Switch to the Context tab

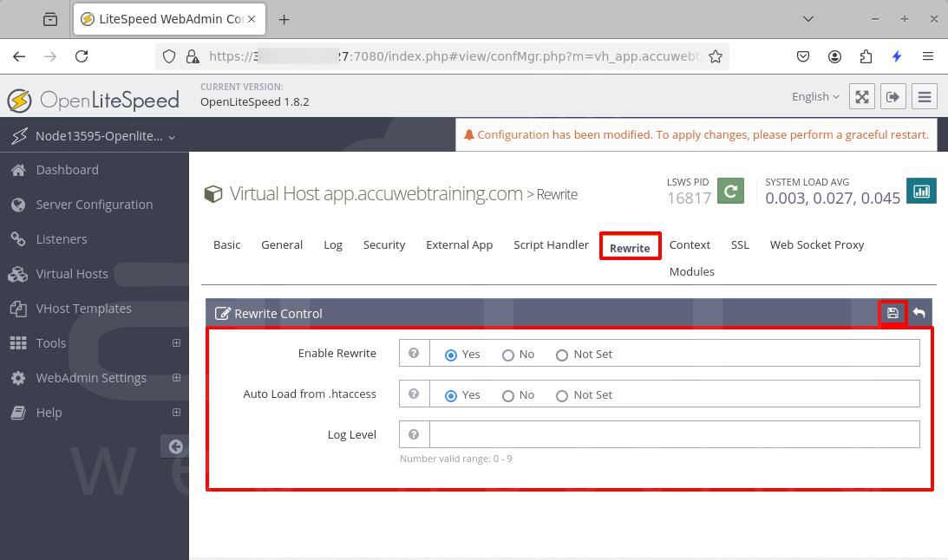point(690,244)
